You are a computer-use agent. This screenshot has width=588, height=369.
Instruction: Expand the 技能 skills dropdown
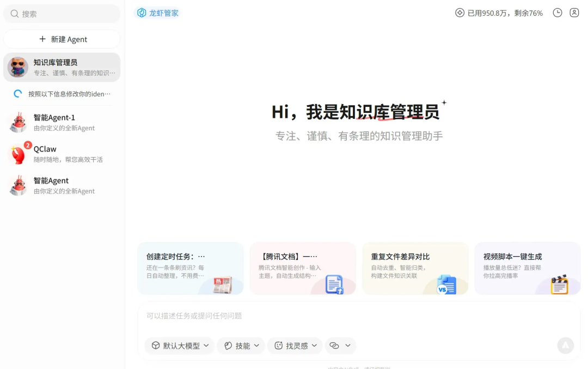pyautogui.click(x=241, y=346)
